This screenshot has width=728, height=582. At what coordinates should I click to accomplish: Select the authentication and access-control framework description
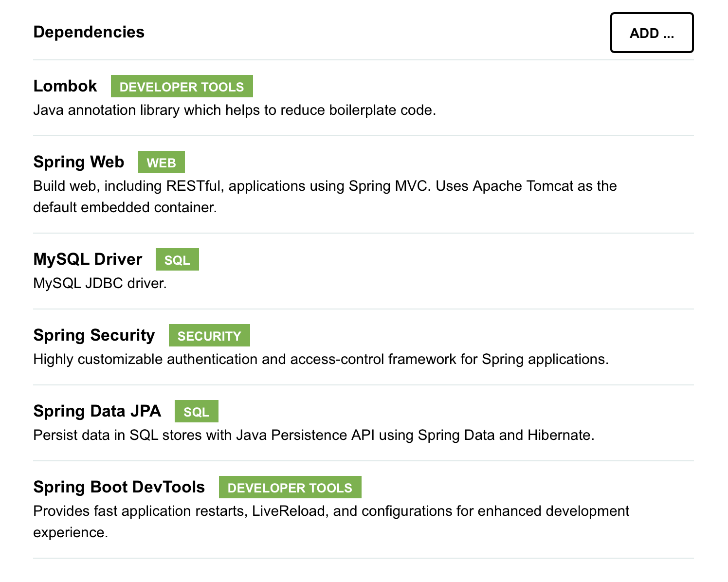(x=321, y=359)
